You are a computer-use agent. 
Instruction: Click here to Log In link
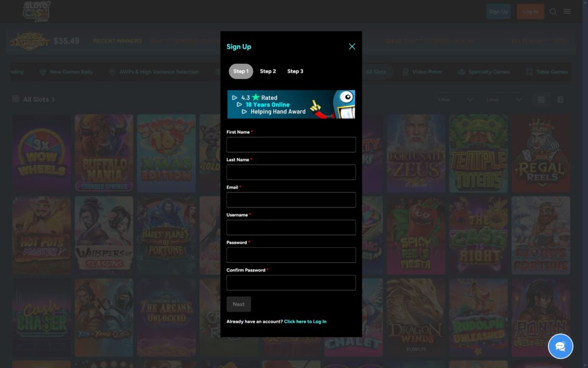[x=305, y=321]
